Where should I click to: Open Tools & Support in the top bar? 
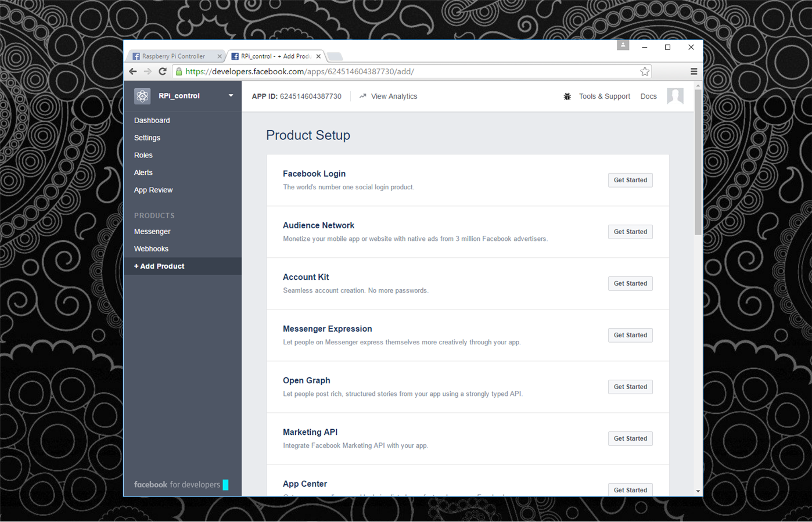[x=605, y=96]
